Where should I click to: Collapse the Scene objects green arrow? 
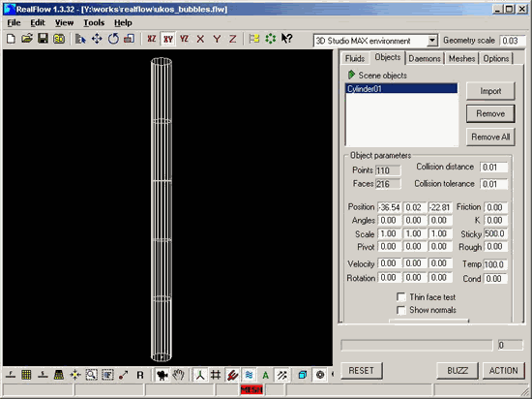pyautogui.click(x=351, y=75)
